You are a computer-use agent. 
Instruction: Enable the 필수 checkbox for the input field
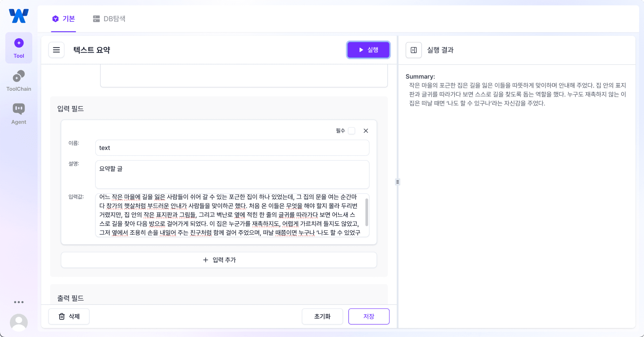351,130
